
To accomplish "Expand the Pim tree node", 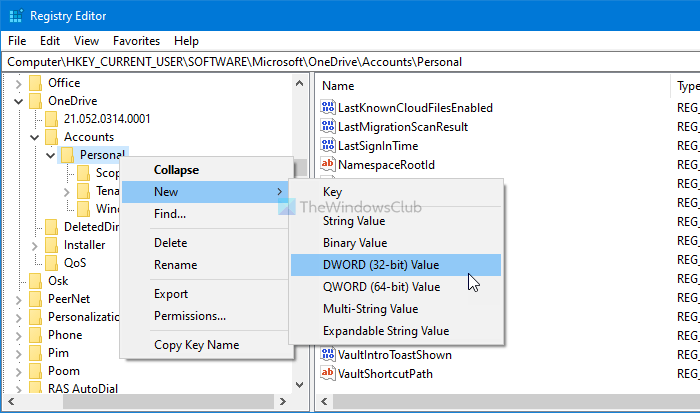I will 18,354.
